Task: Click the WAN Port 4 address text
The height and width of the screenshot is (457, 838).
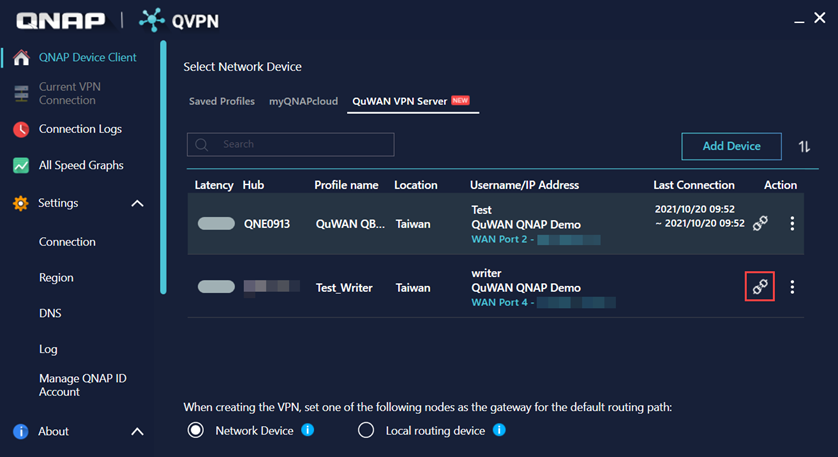Action: tap(544, 302)
